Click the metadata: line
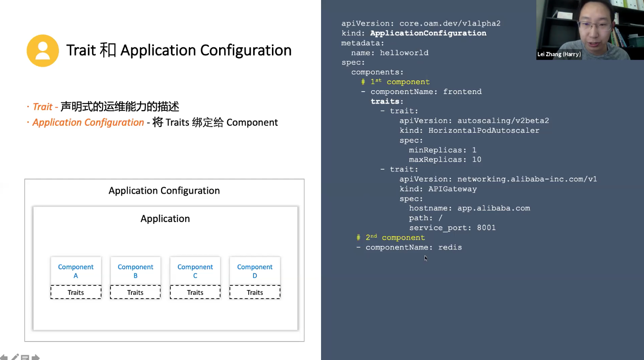The width and height of the screenshot is (644, 360). click(x=363, y=43)
